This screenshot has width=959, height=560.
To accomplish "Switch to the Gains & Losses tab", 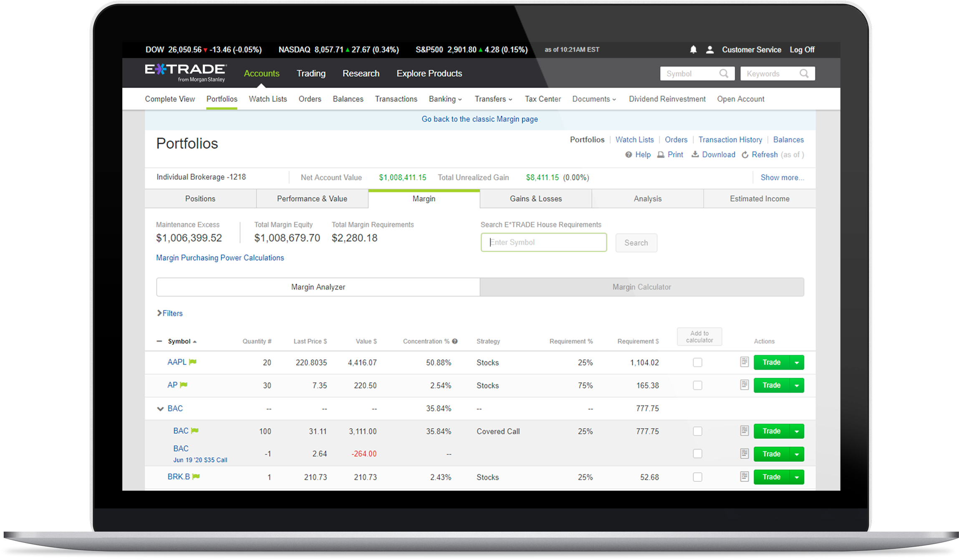I will [x=536, y=199].
